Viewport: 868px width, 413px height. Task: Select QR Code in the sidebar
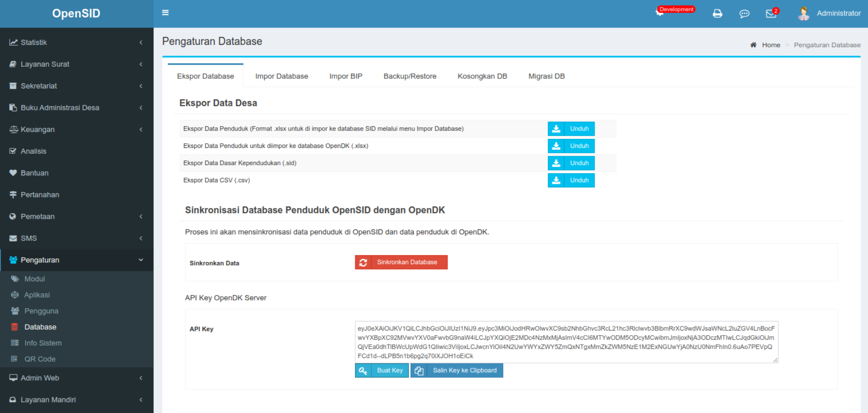coord(39,359)
